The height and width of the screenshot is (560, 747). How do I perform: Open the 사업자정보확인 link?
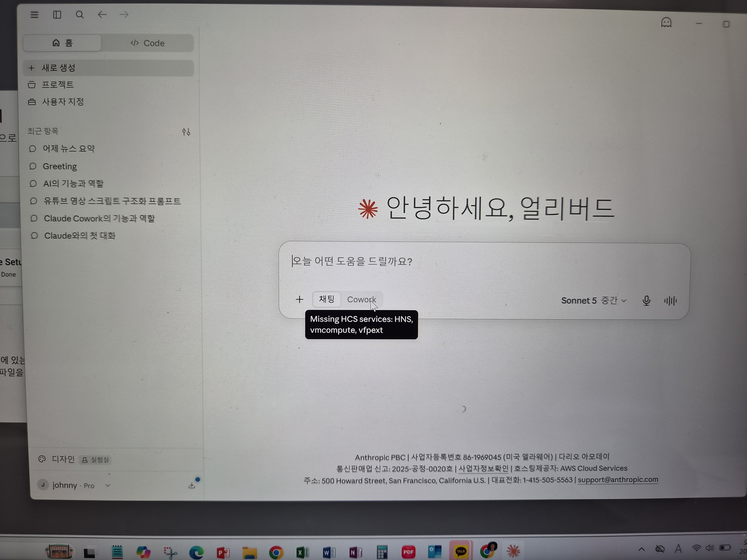click(483, 469)
